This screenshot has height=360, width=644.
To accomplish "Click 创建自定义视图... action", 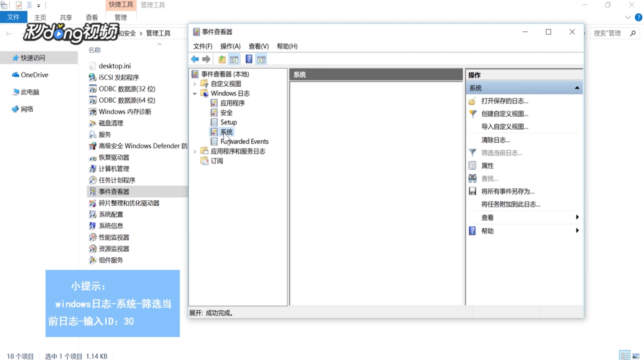I will pos(505,114).
